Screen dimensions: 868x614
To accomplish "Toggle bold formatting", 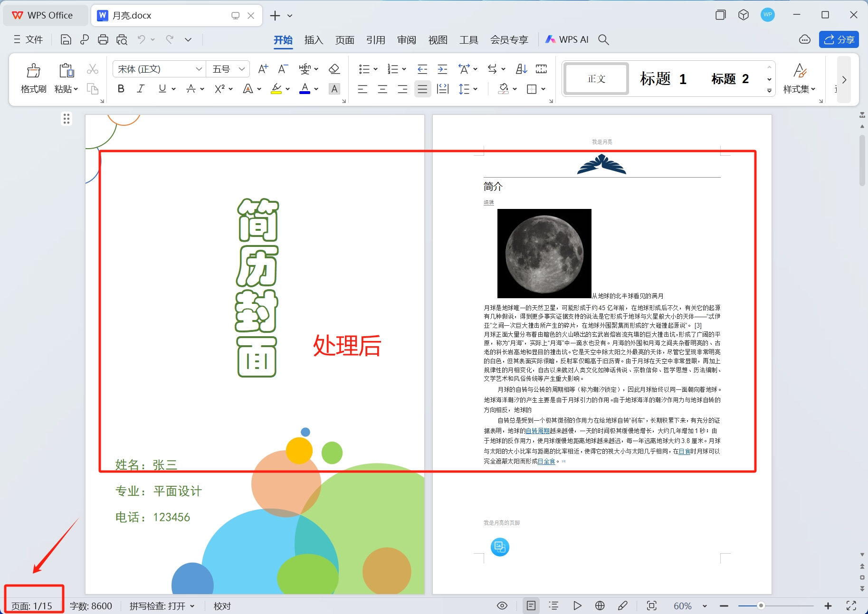I will 121,89.
